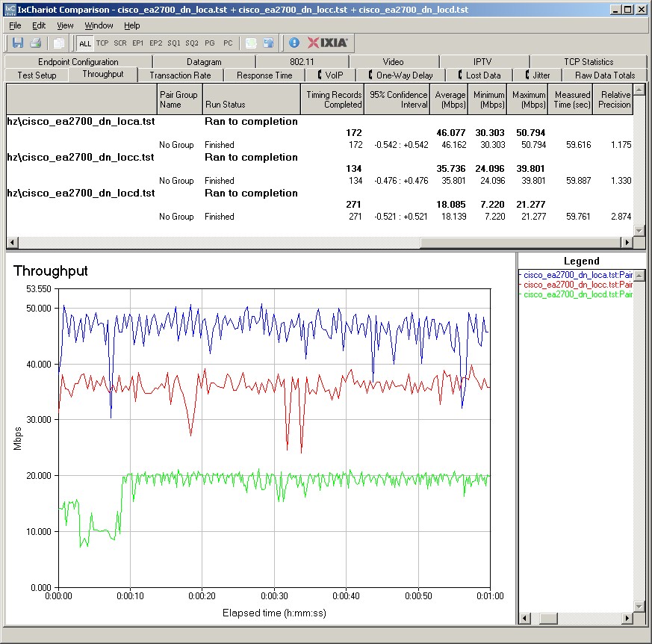Switch to Test Setup tab

[x=37, y=75]
